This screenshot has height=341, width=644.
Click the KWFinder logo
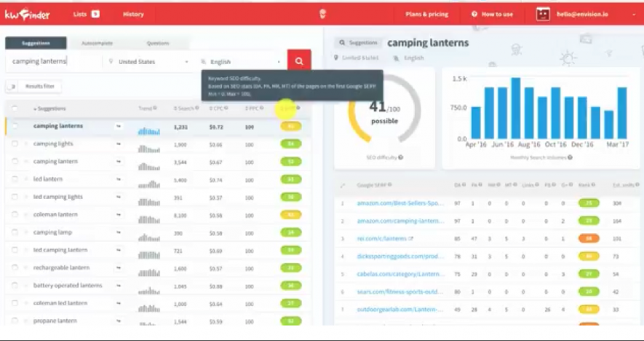point(27,15)
